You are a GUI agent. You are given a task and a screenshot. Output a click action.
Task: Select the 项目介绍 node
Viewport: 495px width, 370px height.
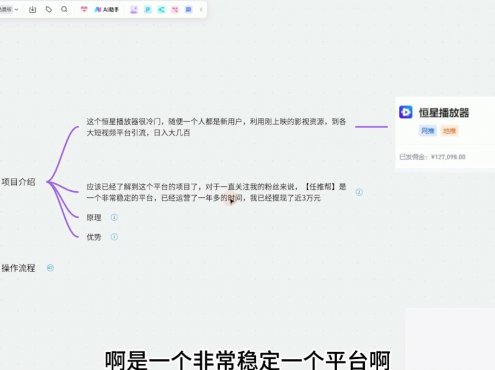[x=18, y=182]
